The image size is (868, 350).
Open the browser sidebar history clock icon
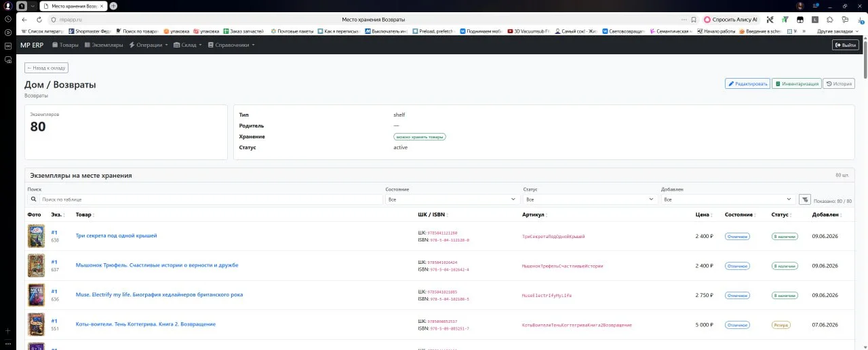point(7,18)
